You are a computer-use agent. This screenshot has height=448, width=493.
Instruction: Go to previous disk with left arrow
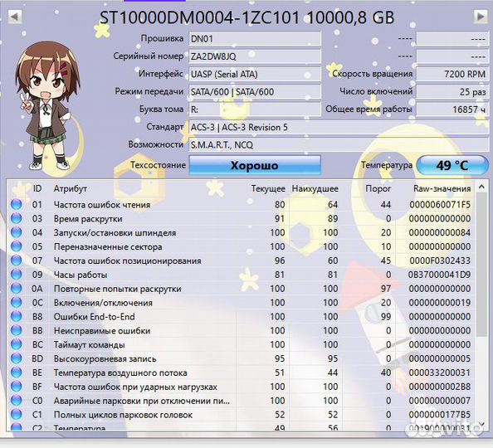tap(15, 17)
